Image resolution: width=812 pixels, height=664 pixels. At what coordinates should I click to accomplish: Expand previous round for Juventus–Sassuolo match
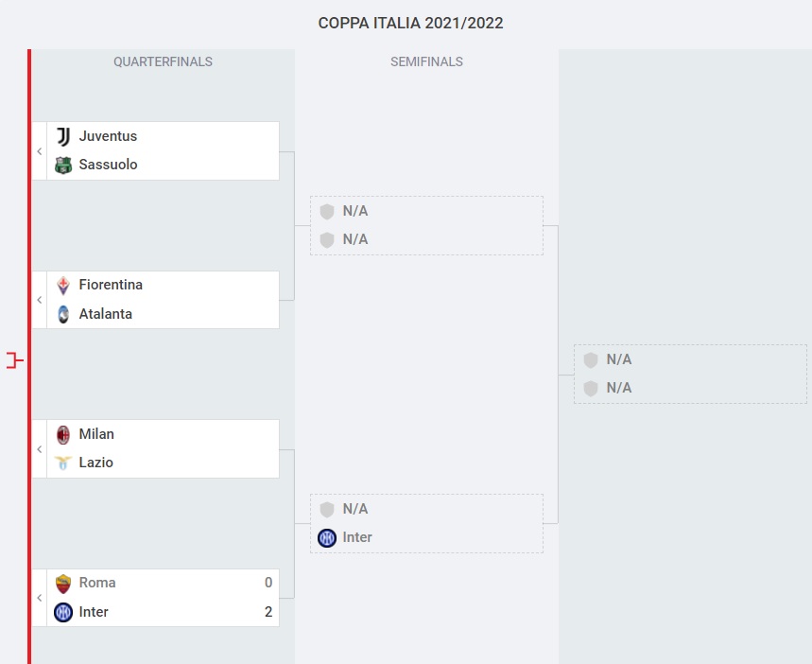40,151
